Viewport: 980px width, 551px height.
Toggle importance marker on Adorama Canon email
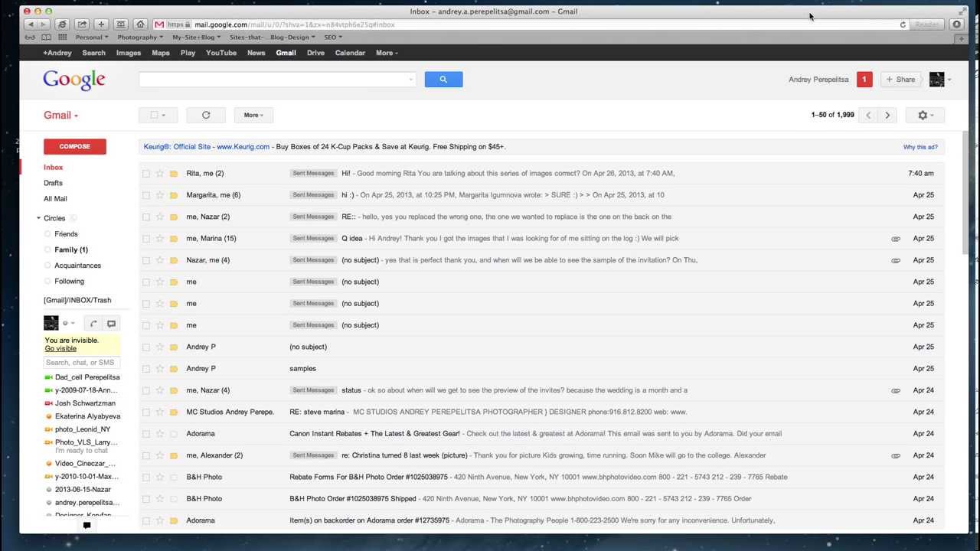point(174,434)
